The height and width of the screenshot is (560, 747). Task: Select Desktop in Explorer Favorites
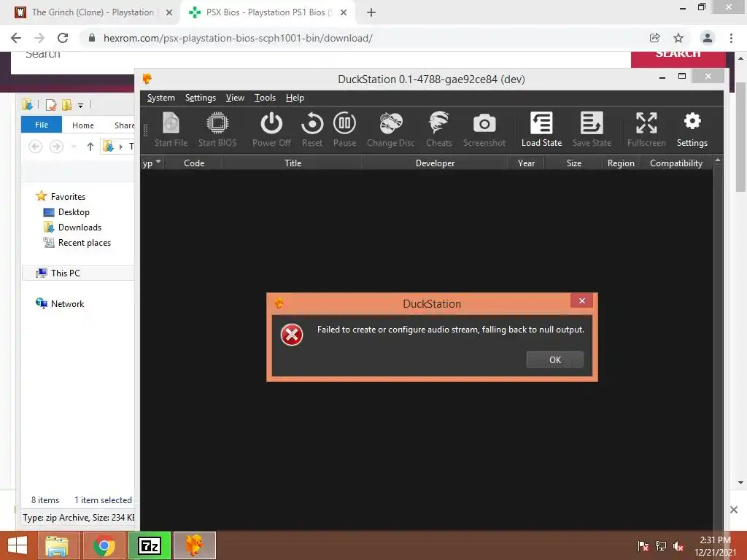(74, 212)
